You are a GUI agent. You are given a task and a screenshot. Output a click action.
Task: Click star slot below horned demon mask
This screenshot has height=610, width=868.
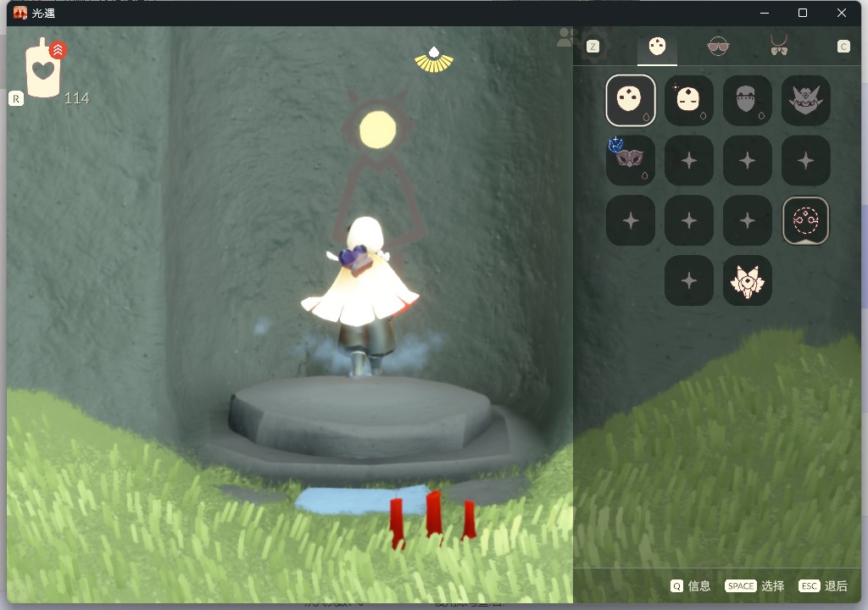[x=806, y=160]
